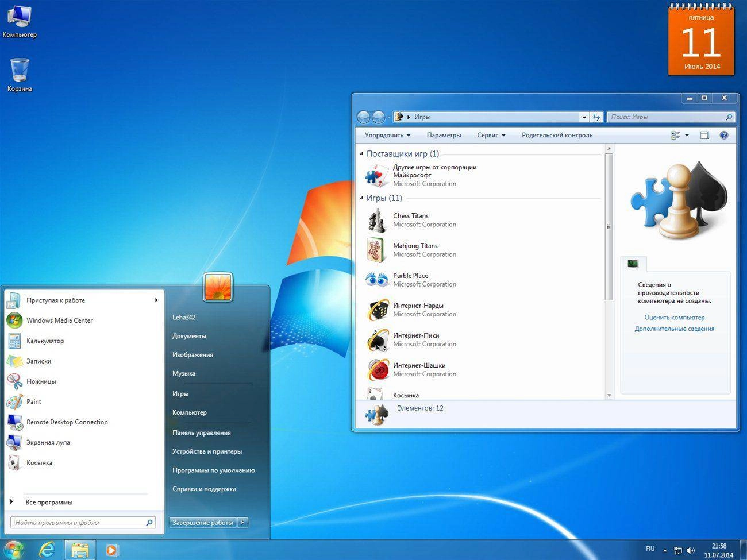This screenshot has width=747, height=560.
Task: Launch Paint from Start menu
Action: pos(84,401)
